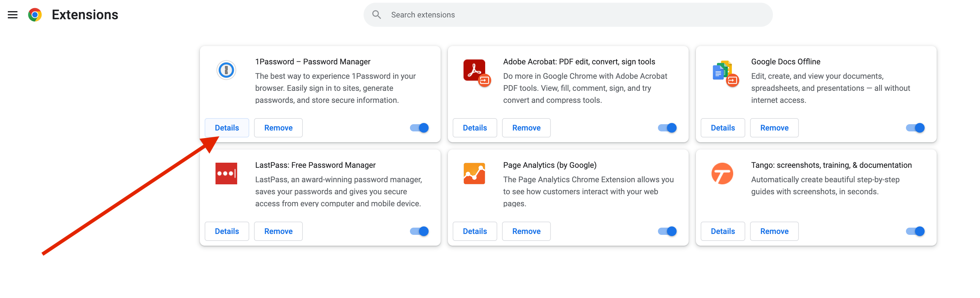Click the Chrome logo icon
Viewport: 980px width, 298px height.
(x=35, y=15)
